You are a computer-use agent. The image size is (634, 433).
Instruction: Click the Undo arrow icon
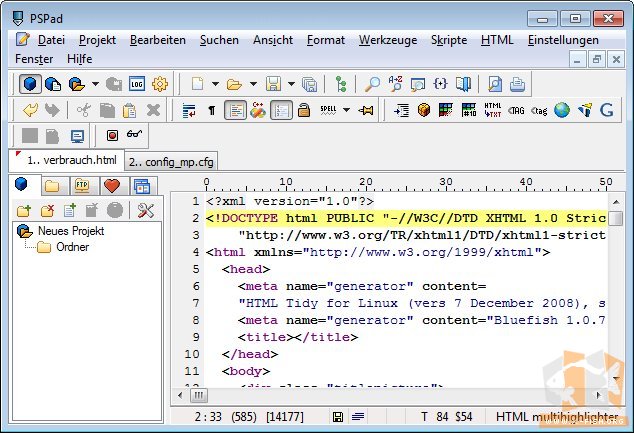(30, 110)
